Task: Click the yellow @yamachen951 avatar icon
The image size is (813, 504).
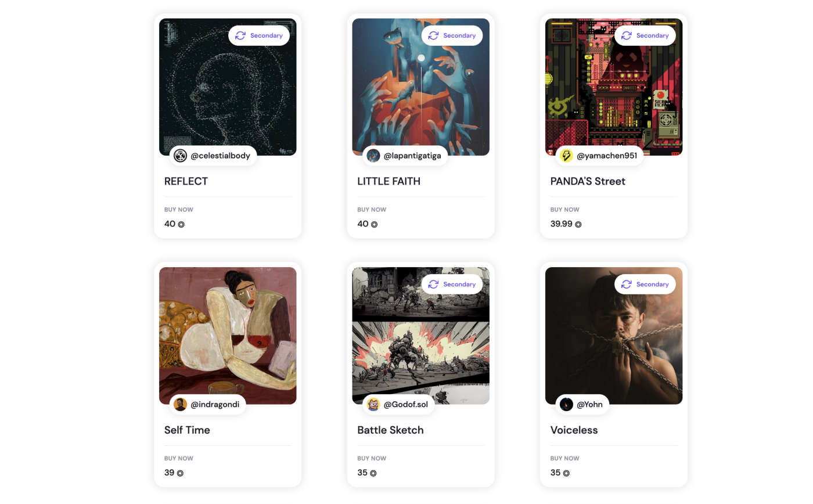Action: point(566,156)
